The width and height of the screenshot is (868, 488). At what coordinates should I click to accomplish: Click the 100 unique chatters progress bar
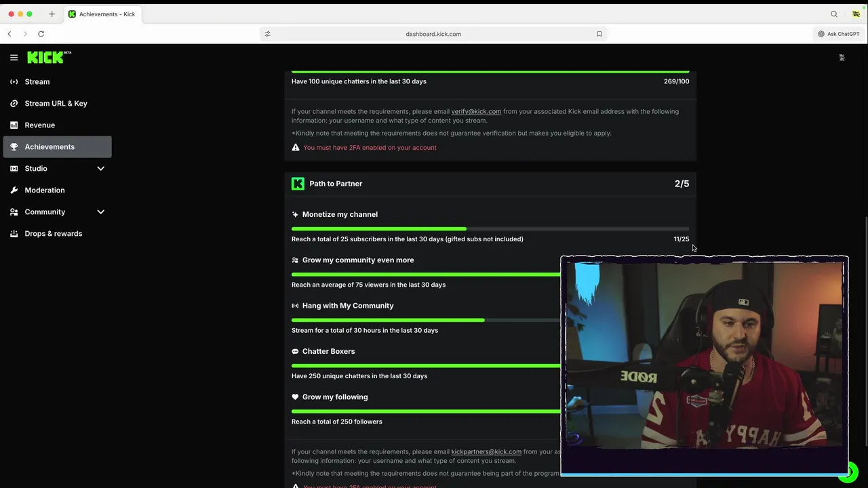pos(490,71)
